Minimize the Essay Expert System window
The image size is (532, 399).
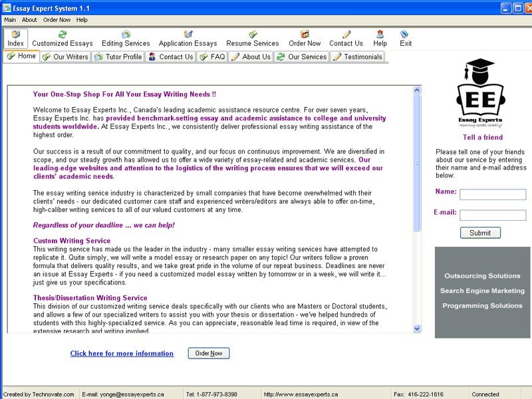(506, 8)
